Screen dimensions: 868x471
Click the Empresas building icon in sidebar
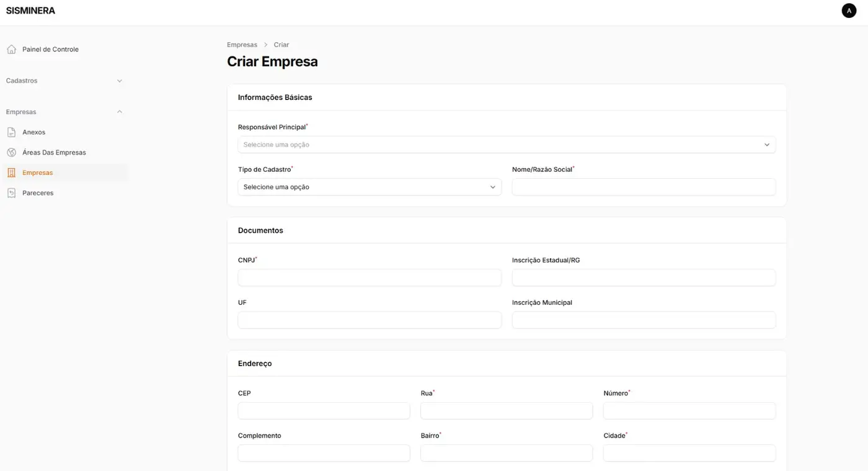pos(11,173)
